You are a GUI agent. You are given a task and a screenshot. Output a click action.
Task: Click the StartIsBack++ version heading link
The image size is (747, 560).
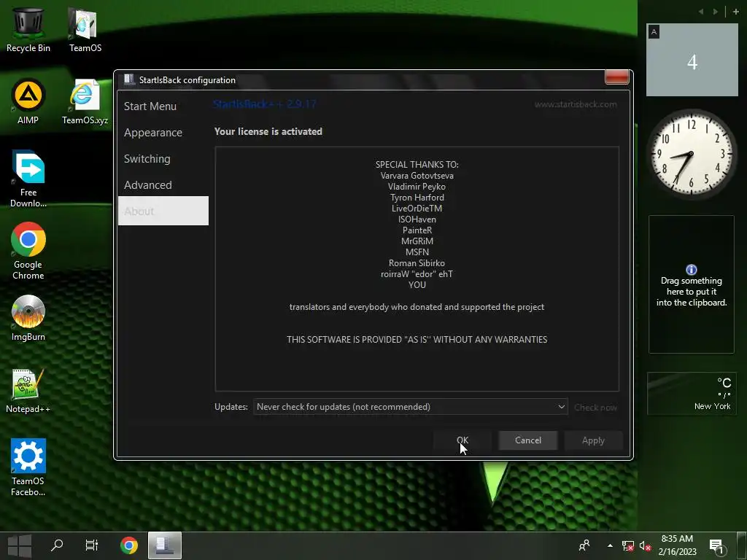point(264,104)
